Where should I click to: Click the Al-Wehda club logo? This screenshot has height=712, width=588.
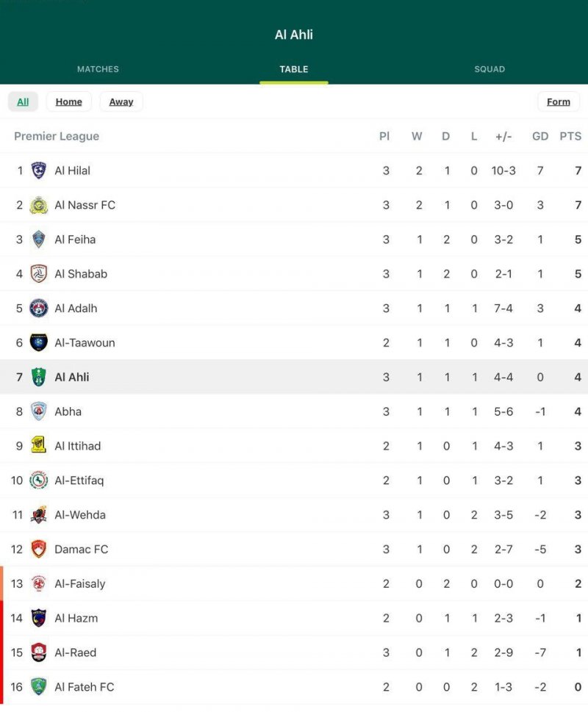38,514
